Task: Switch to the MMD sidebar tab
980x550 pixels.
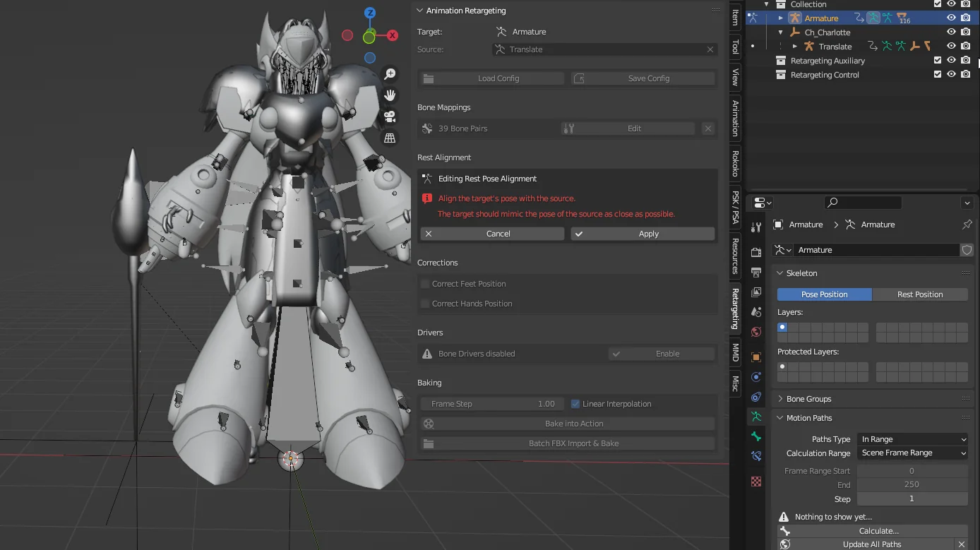Action: 735,352
